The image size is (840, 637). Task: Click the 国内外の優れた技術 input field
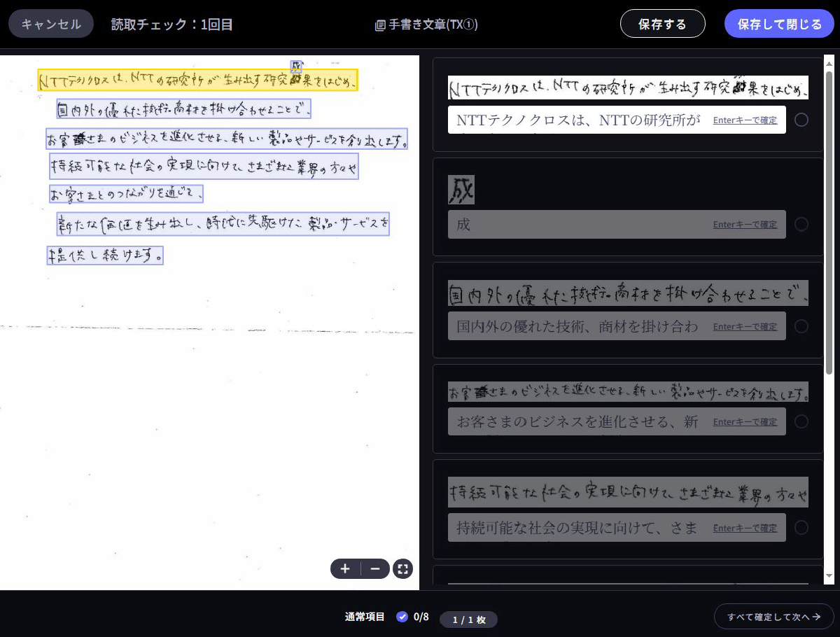(617, 326)
